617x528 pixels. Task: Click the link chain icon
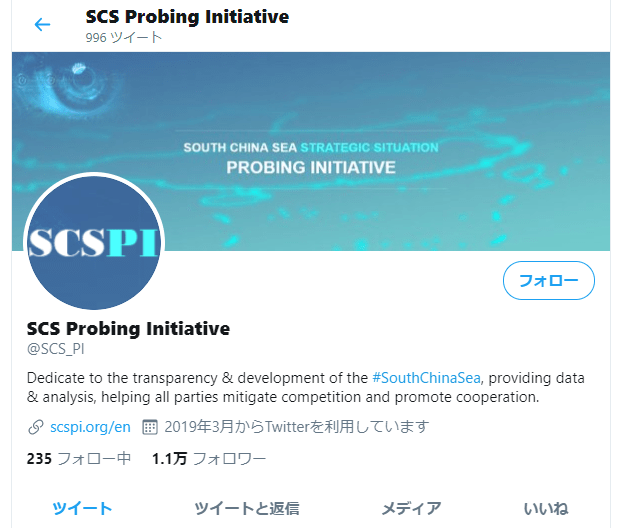click(x=35, y=427)
